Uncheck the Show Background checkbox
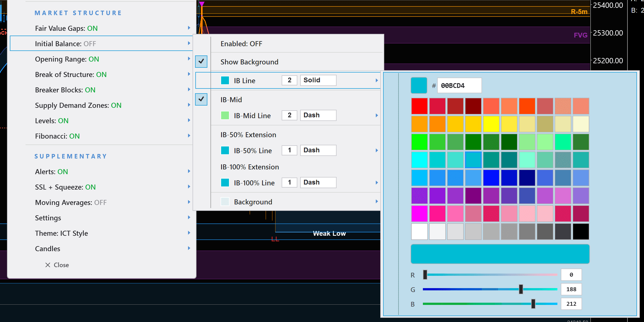644x322 pixels. pyautogui.click(x=201, y=62)
